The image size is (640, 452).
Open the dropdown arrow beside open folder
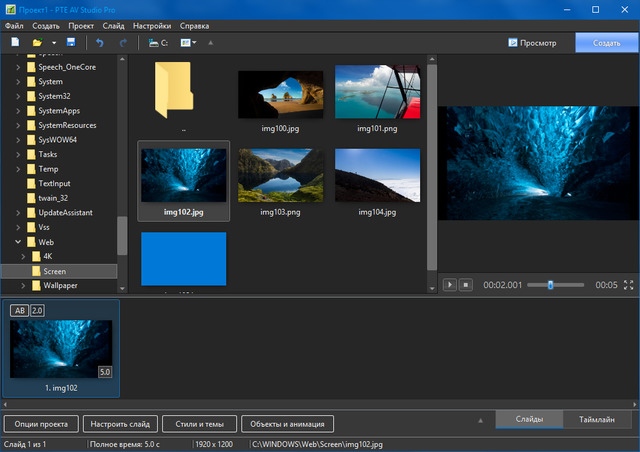[53, 43]
